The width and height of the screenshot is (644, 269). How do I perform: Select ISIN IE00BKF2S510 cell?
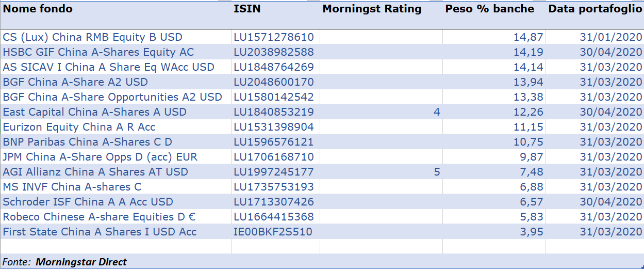(x=273, y=232)
